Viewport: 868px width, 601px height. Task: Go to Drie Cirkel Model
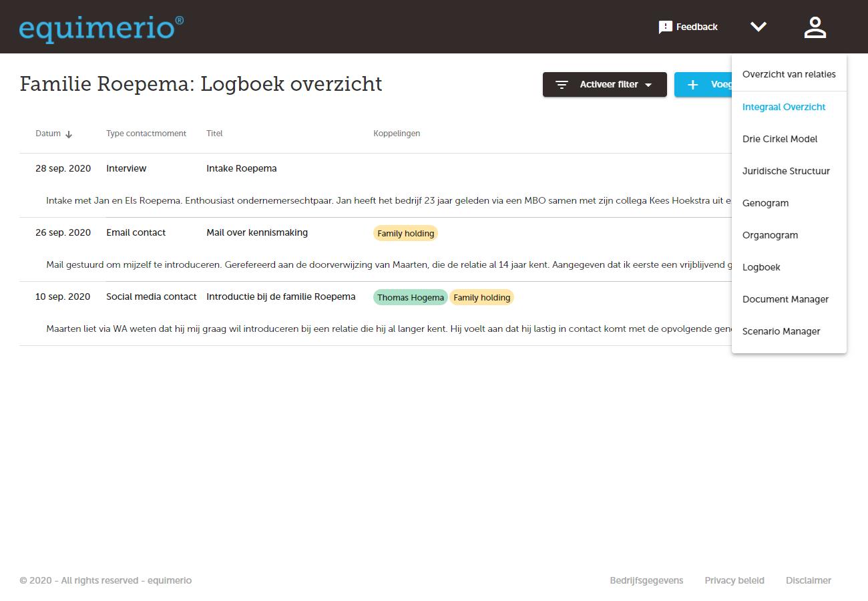[779, 139]
